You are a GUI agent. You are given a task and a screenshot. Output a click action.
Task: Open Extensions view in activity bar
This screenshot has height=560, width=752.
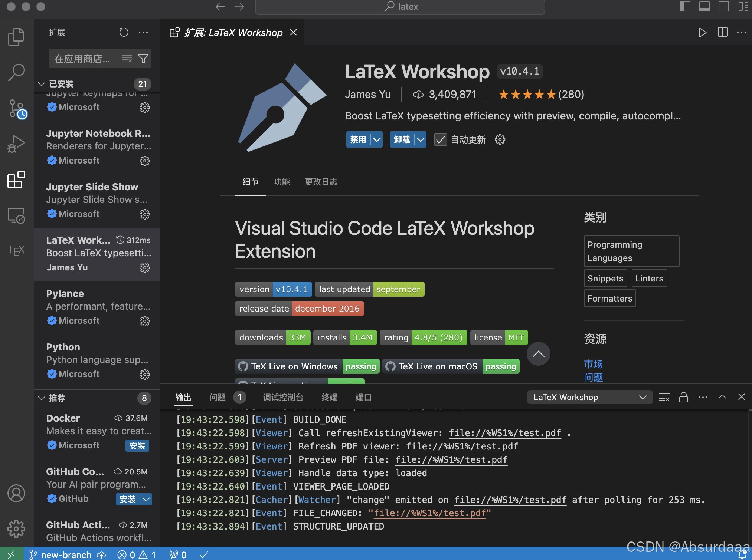(x=16, y=179)
